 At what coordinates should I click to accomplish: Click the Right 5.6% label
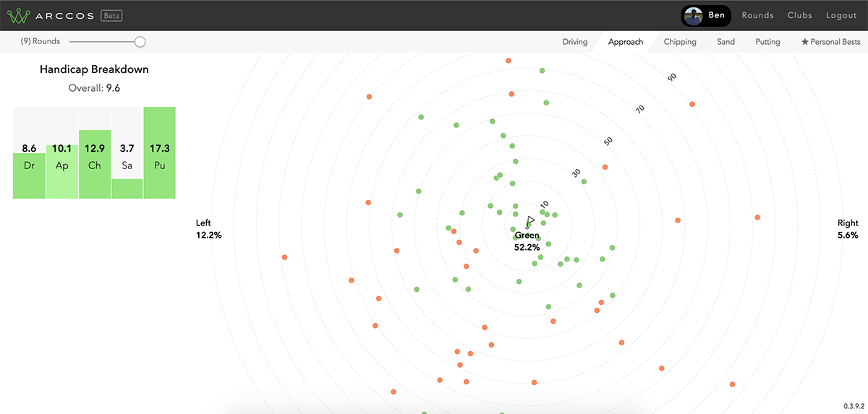pos(848,229)
